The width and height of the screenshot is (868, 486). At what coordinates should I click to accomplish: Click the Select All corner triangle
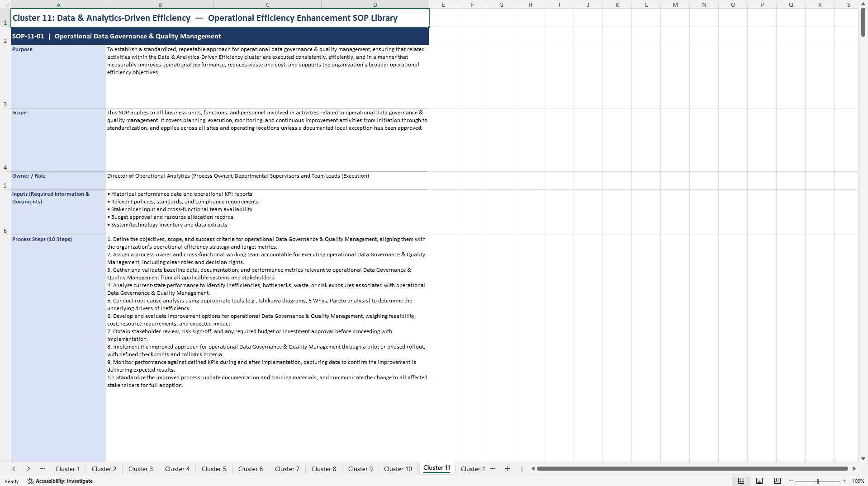tap(5, 5)
